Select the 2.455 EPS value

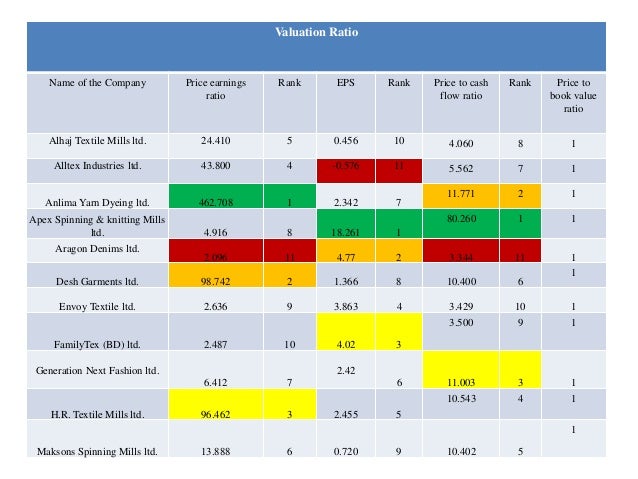[346, 415]
